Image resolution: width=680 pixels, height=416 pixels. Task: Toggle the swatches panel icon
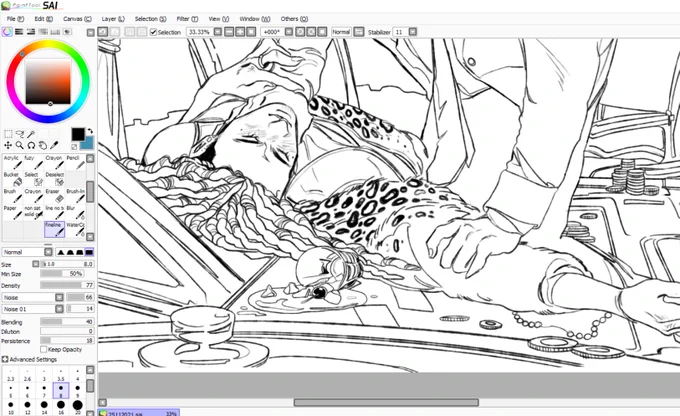pyautogui.click(x=55, y=32)
